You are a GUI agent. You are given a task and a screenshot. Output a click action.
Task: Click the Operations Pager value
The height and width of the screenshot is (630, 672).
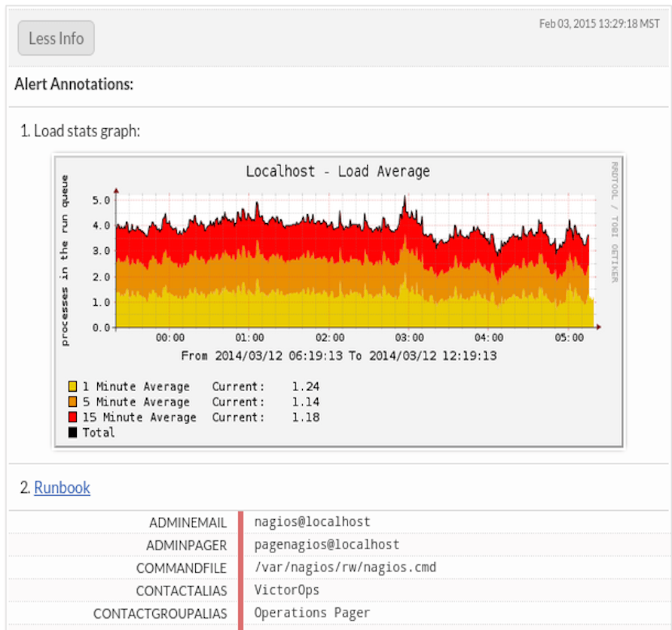pyautogui.click(x=312, y=613)
